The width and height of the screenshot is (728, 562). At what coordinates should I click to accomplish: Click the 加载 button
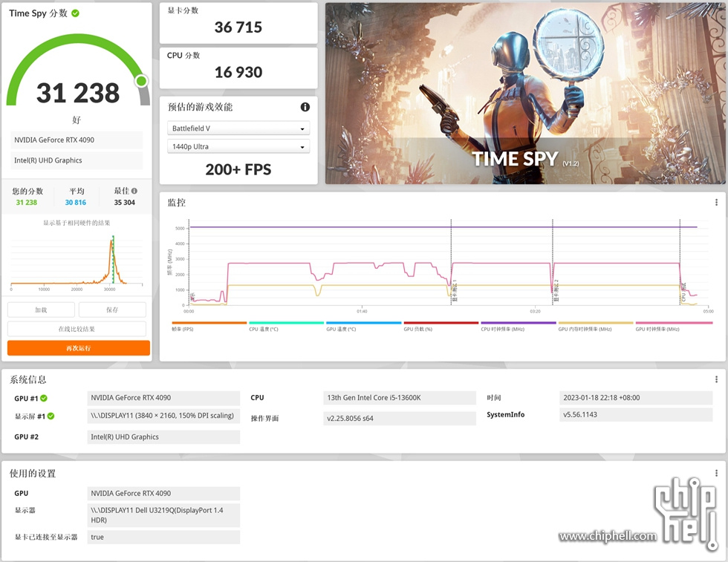tap(41, 310)
